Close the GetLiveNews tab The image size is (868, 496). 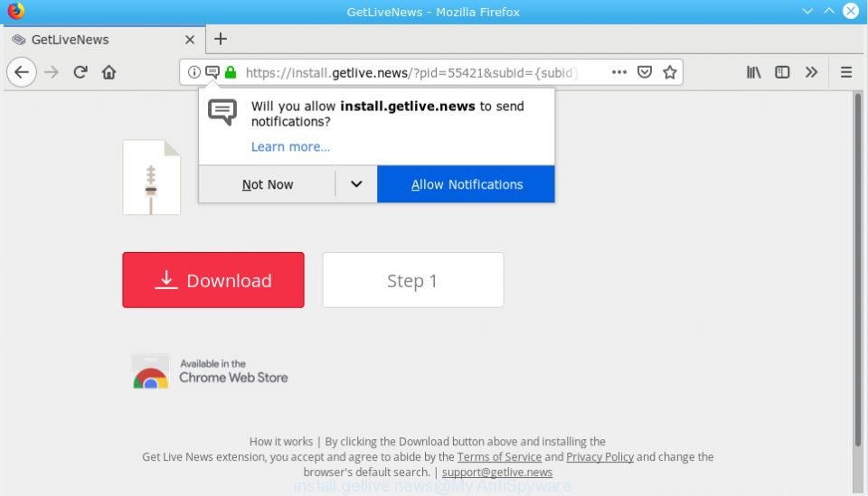(x=190, y=40)
